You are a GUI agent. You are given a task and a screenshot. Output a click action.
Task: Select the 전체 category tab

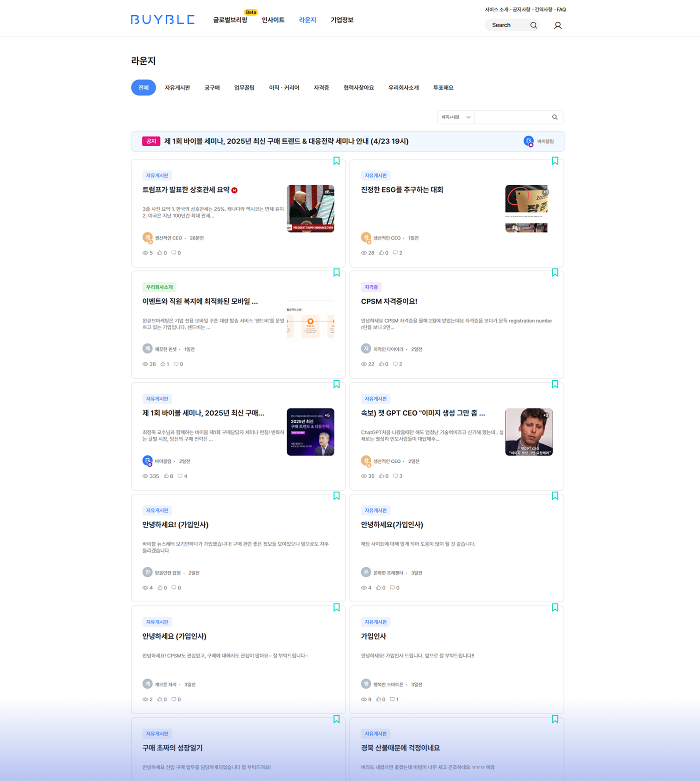[x=144, y=88]
